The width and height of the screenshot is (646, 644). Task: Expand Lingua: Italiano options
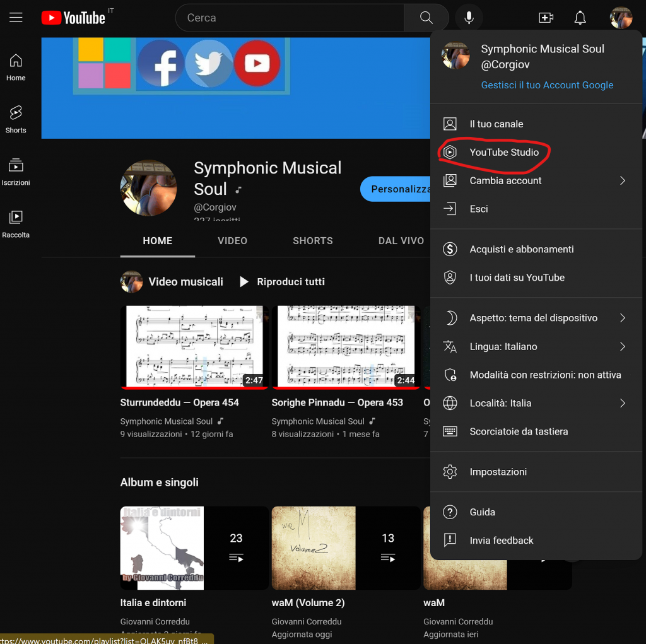[536, 346]
